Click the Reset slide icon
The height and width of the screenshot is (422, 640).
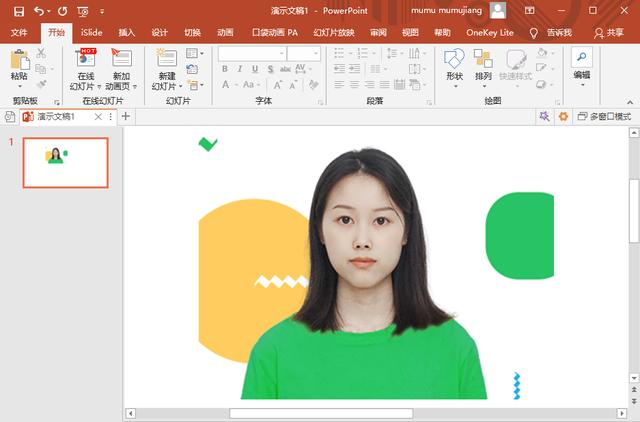(192, 69)
